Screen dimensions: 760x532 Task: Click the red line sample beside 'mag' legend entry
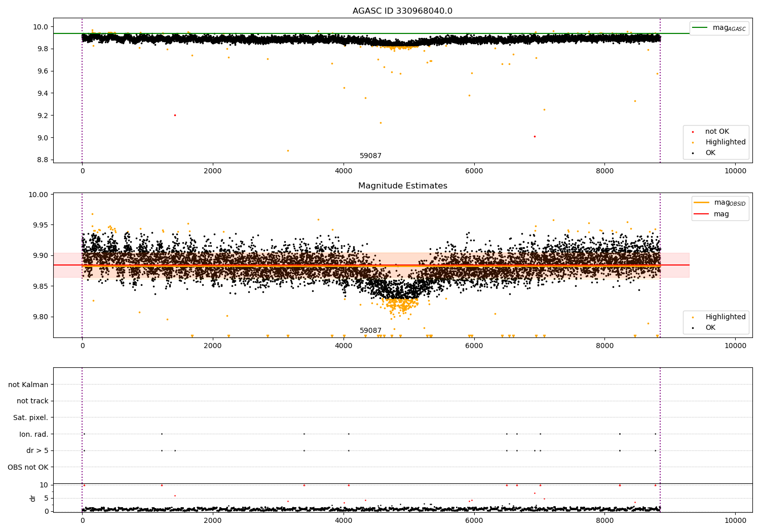pos(702,214)
